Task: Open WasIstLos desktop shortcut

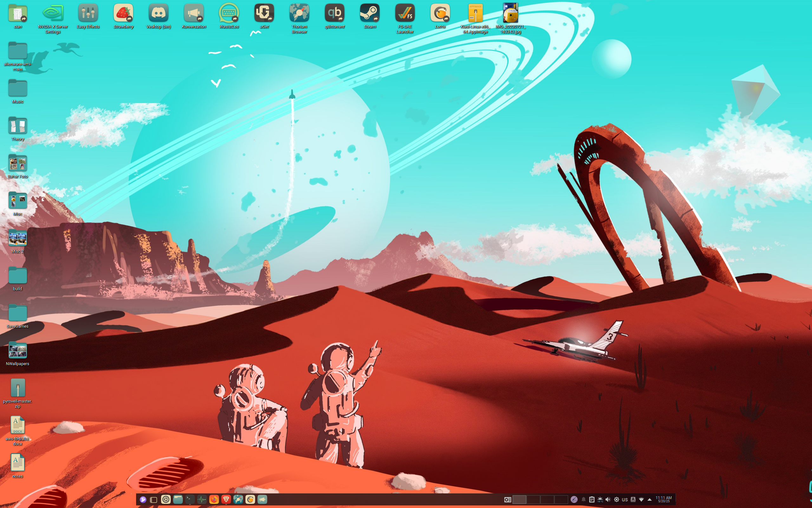Action: 229,16
